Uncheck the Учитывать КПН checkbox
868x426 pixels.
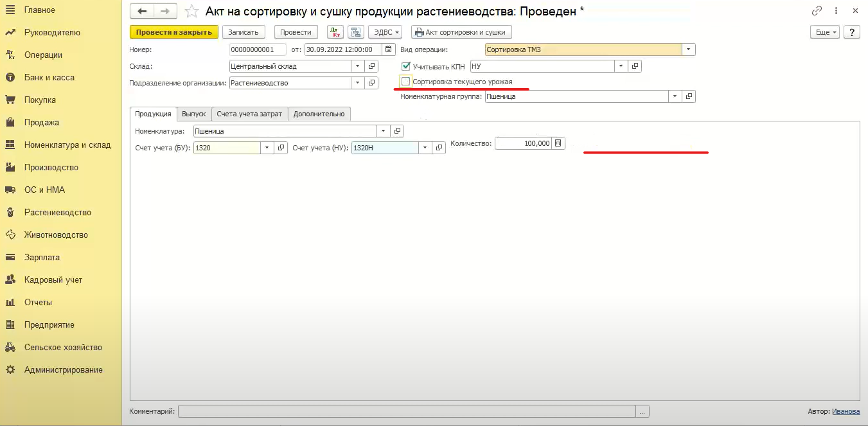[405, 66]
